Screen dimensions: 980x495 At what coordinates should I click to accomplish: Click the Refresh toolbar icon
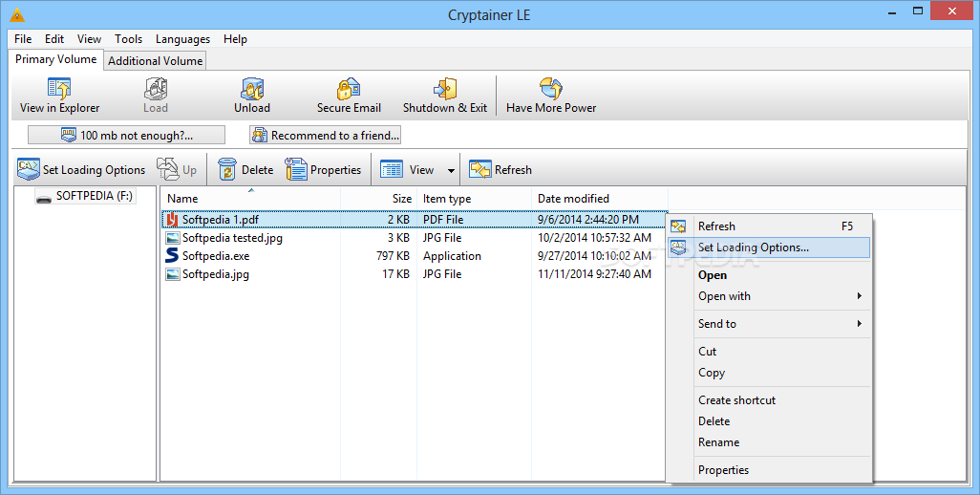tap(480, 169)
